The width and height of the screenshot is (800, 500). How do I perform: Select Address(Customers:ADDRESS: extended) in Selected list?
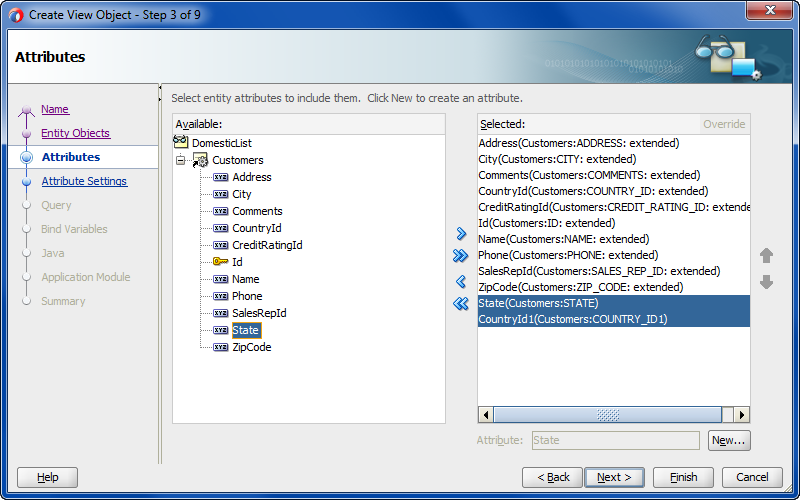pos(614,143)
